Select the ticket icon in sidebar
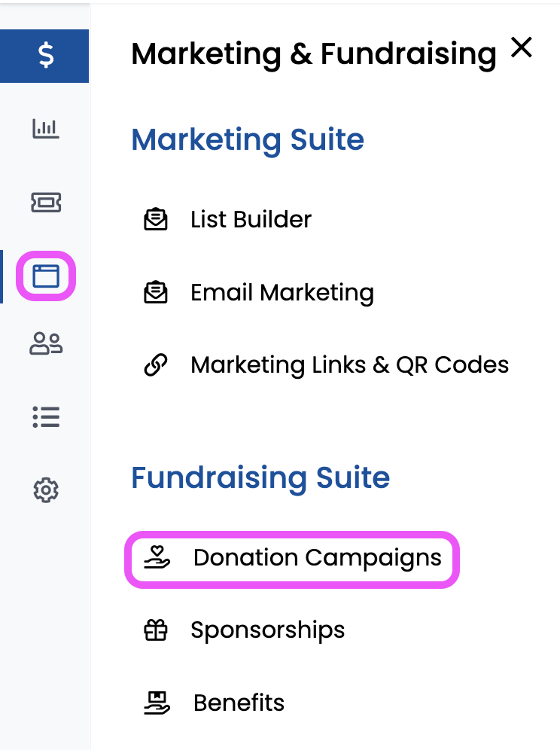 click(46, 202)
